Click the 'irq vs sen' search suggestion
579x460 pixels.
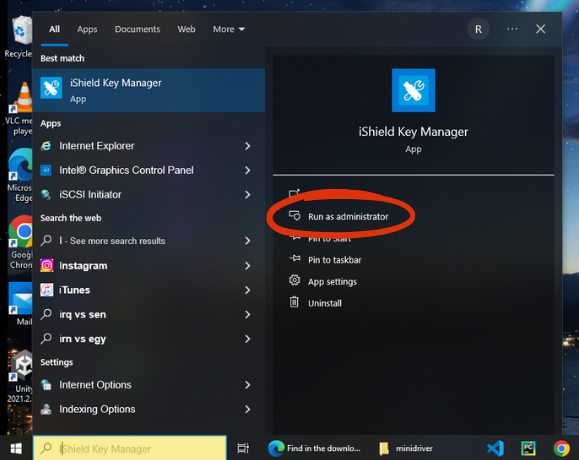[x=83, y=315]
